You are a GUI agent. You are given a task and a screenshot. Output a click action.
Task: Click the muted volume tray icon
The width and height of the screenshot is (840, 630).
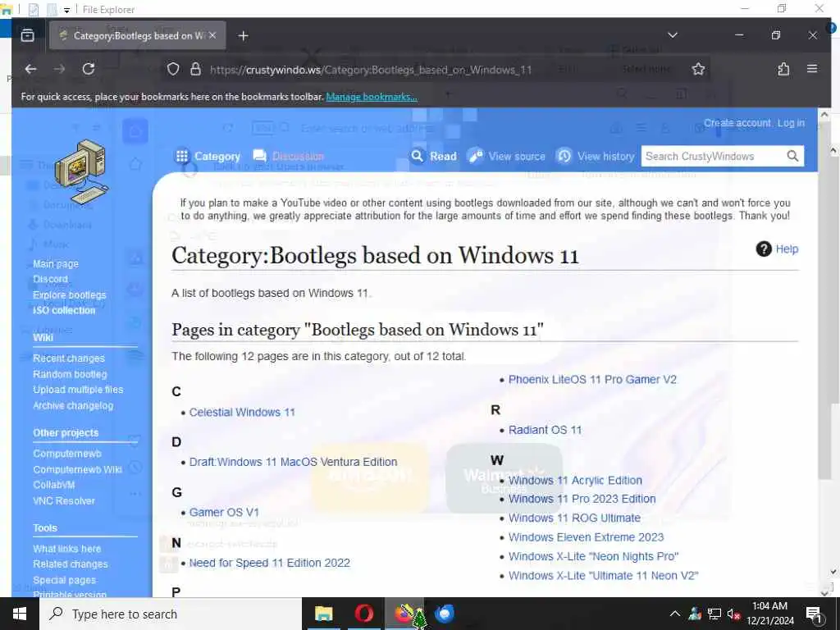click(734, 614)
